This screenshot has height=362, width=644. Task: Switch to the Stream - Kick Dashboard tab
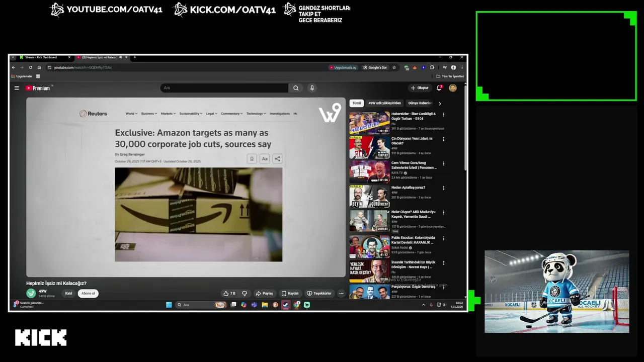point(44,57)
